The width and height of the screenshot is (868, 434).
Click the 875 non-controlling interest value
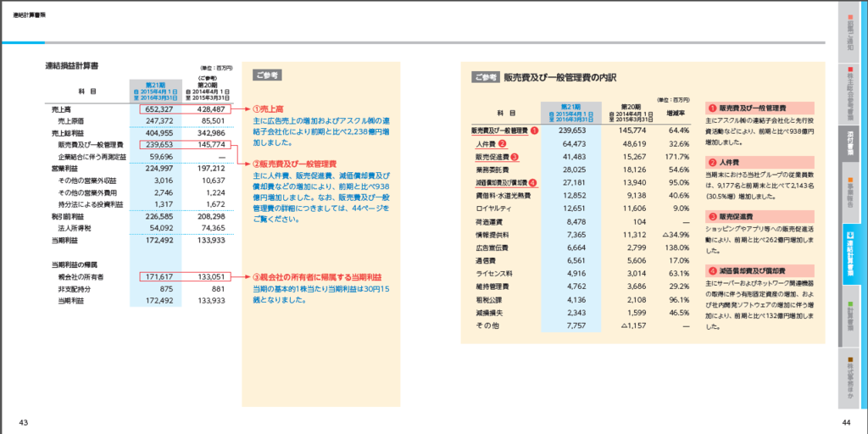[x=167, y=288]
